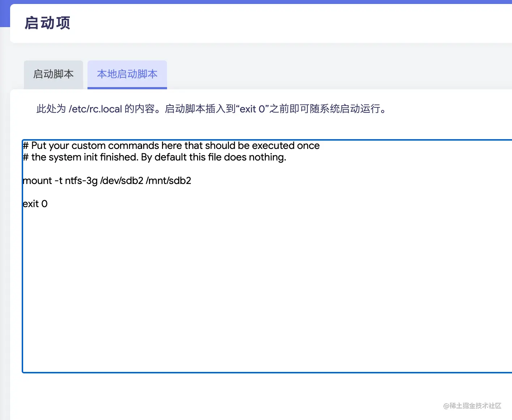Click the 启动项 page heading
Image resolution: width=512 pixels, height=420 pixels.
coord(47,23)
